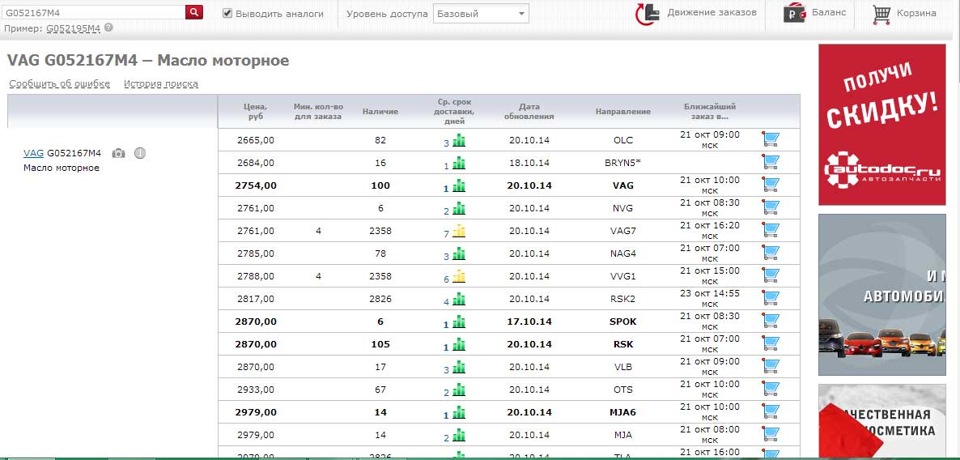Click the automobile cars advertisement banner
This screenshot has width=960, height=460.
point(882,295)
